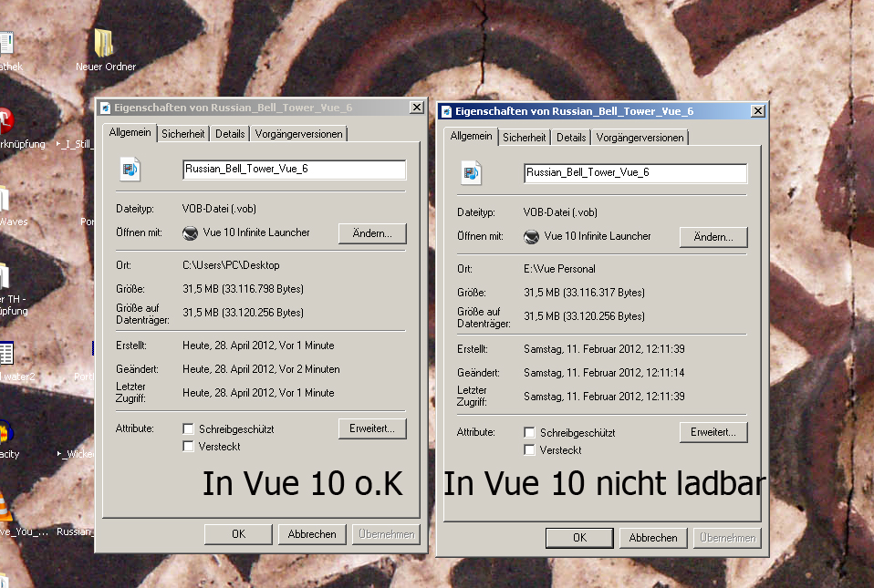Click Erstellt value Heute, 28. April 2012, Vor 1 Minute
Viewport: 874px width, 588px height.
258,346
